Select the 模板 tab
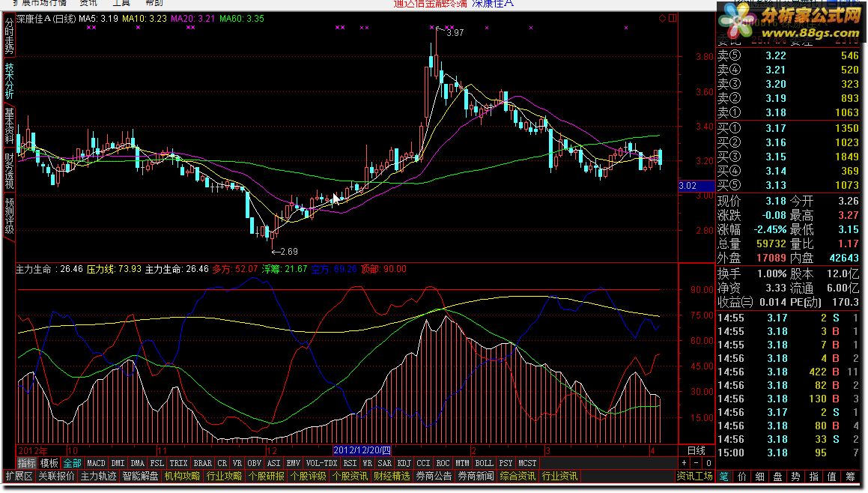Screen dimensions: 868x493 [49, 463]
